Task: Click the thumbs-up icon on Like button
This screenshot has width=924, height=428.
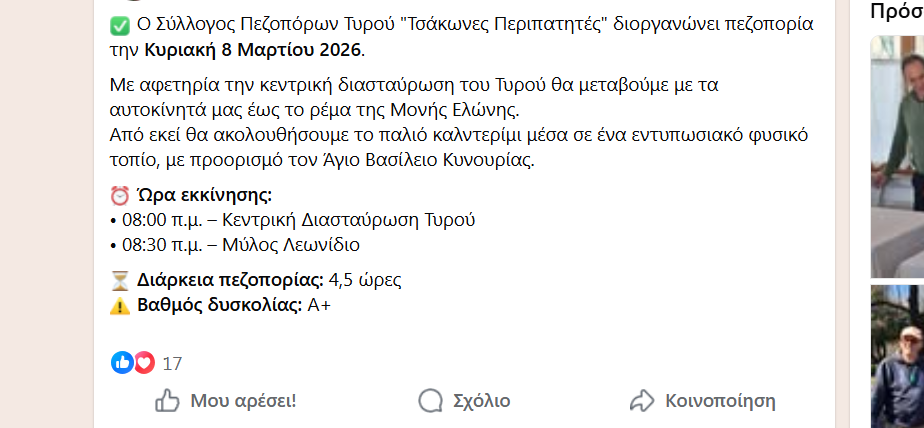Action: tap(167, 401)
